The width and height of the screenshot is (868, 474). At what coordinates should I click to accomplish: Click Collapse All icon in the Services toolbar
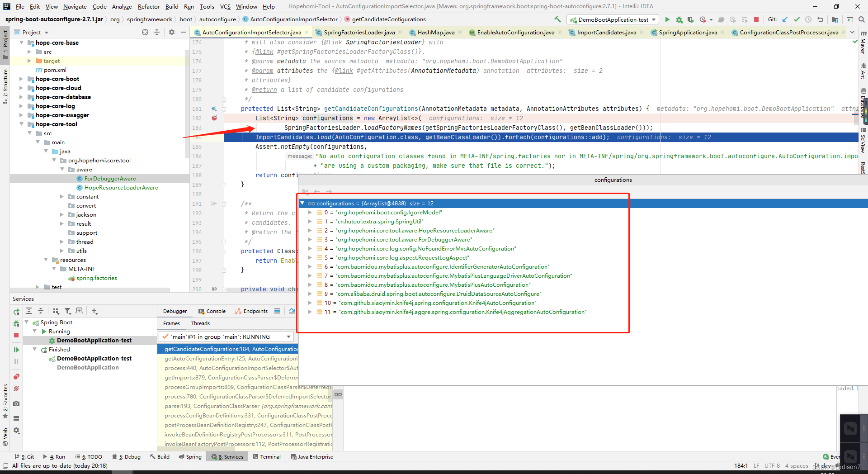point(41,311)
